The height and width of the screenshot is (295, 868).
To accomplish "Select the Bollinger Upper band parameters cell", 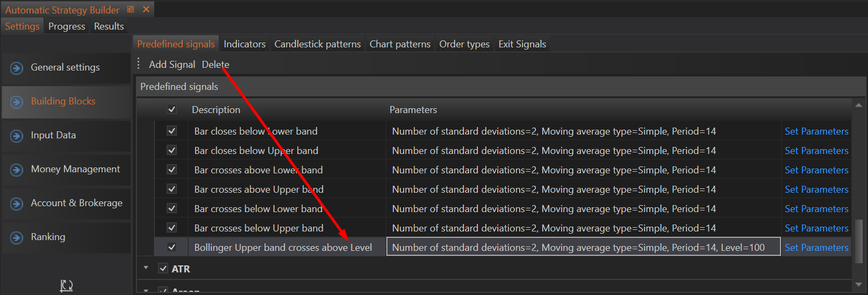I will point(583,247).
